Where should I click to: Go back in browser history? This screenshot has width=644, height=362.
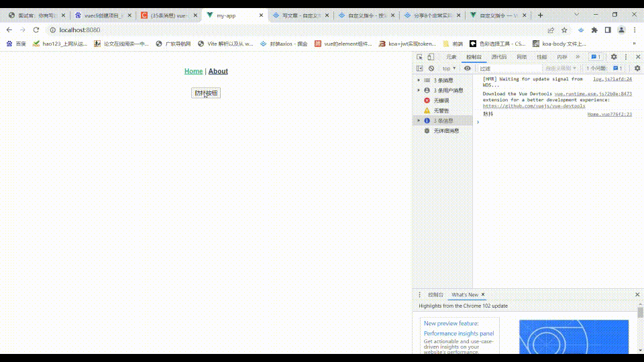pos(9,30)
